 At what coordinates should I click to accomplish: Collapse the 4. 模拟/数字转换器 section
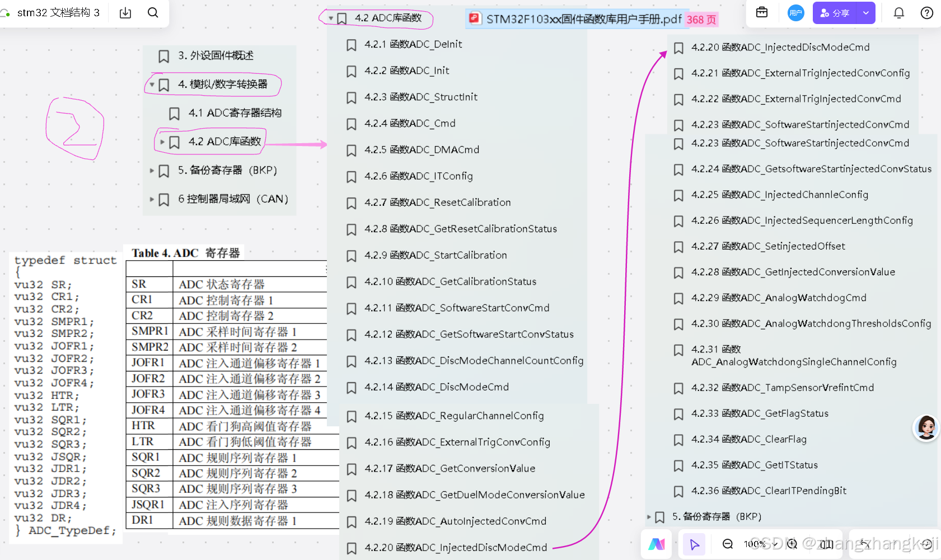point(152,84)
